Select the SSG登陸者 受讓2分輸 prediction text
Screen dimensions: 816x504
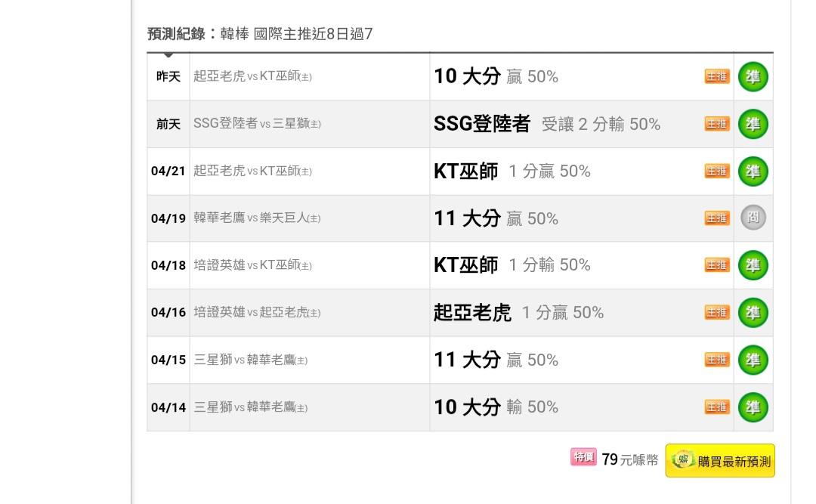pos(546,124)
